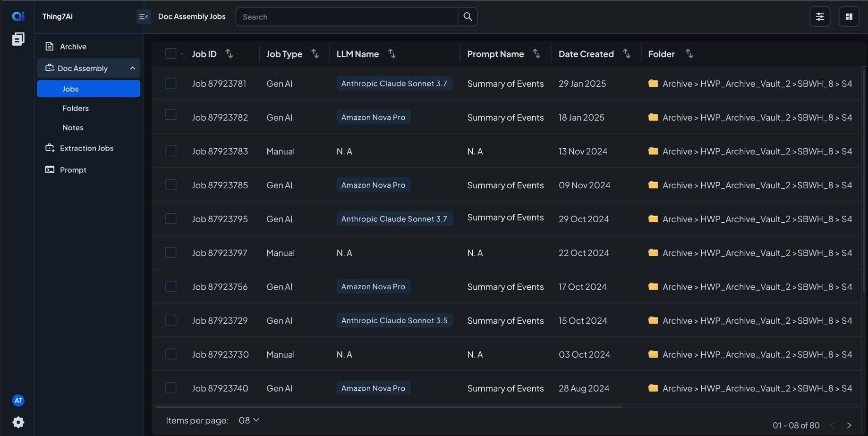This screenshot has height=436, width=868.
Task: Focus the Search input field
Action: coord(347,17)
